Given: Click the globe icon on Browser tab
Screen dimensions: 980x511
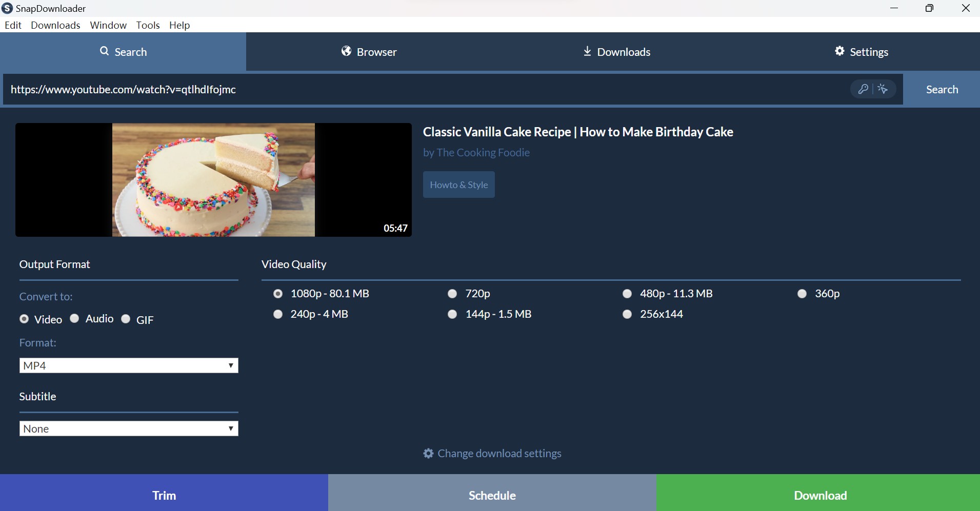Looking at the screenshot, I should 347,51.
